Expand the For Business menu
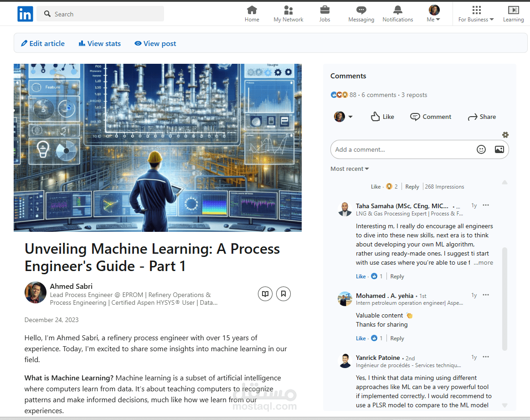530x420 pixels. coord(476,14)
